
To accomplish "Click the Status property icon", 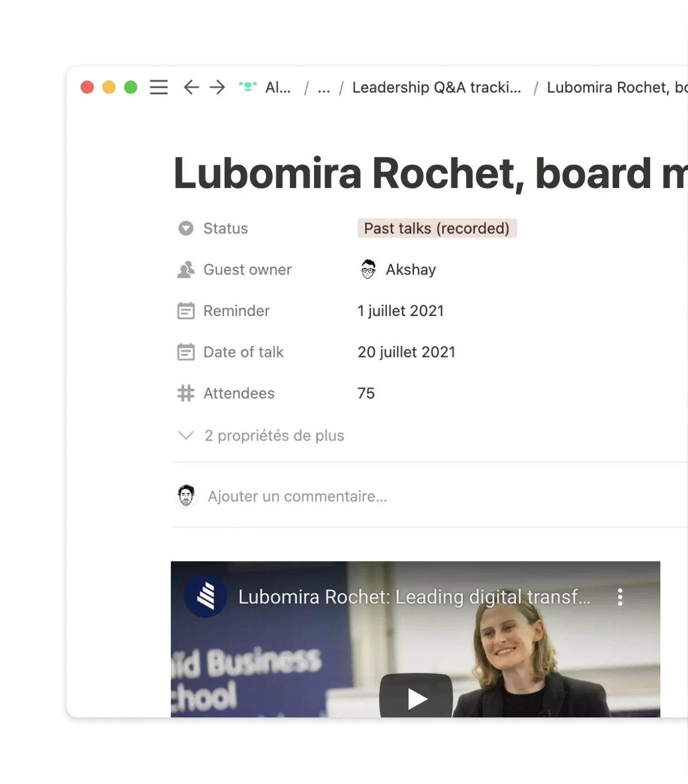I will tap(186, 228).
